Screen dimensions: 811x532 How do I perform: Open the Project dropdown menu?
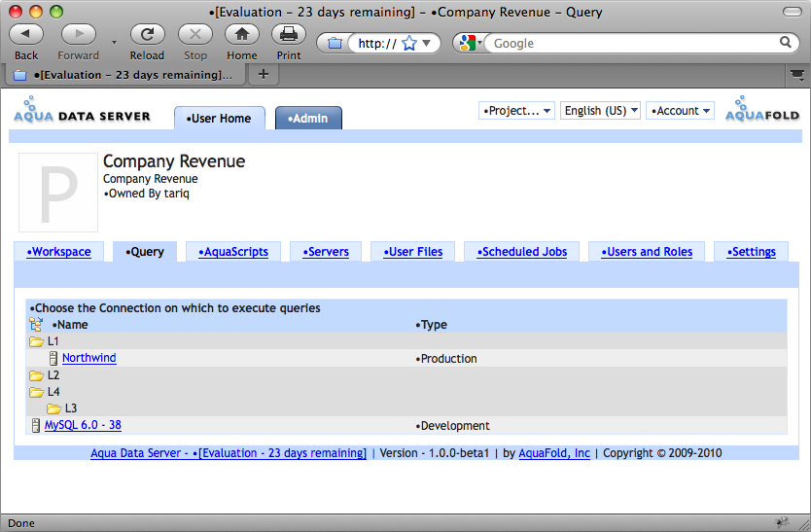coord(516,111)
